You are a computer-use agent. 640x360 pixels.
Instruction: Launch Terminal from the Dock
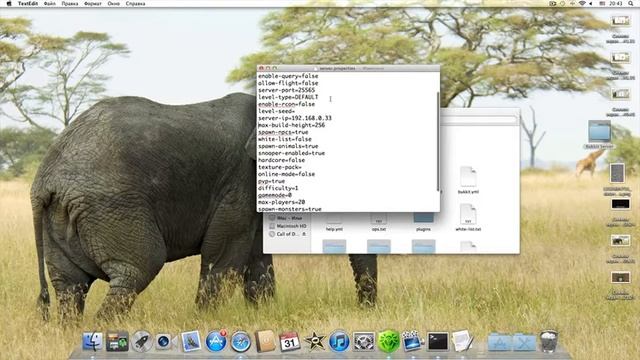click(x=438, y=341)
